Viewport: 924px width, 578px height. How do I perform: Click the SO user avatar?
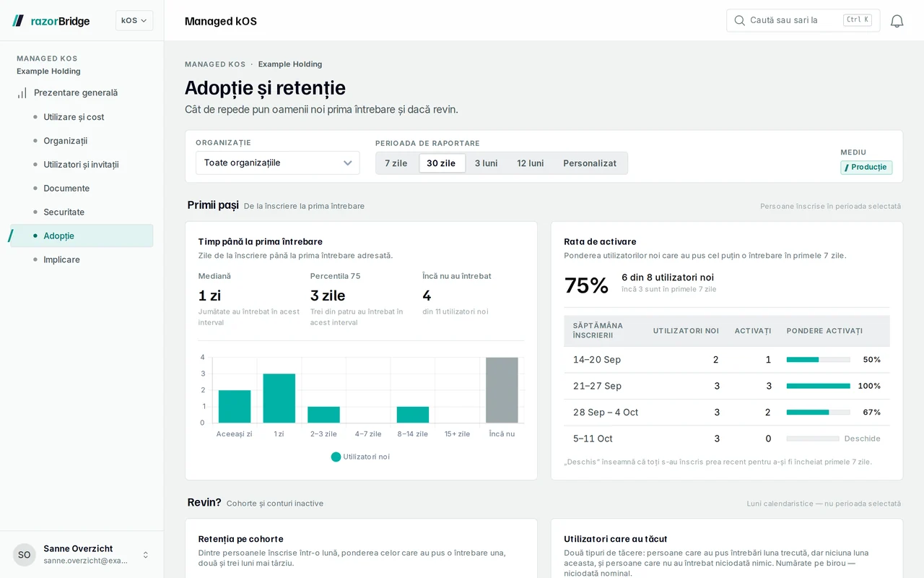[x=25, y=555]
